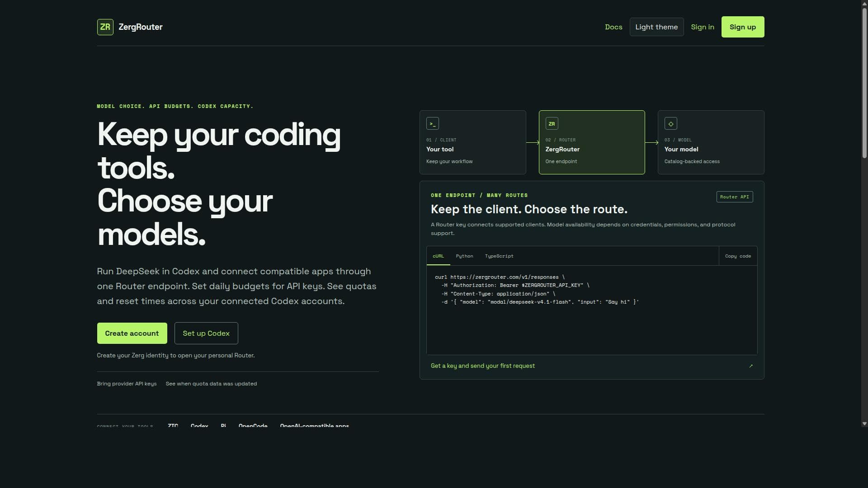Click 'Create your Zerg identity' helper text
This screenshot has height=488, width=868.
[x=176, y=356]
